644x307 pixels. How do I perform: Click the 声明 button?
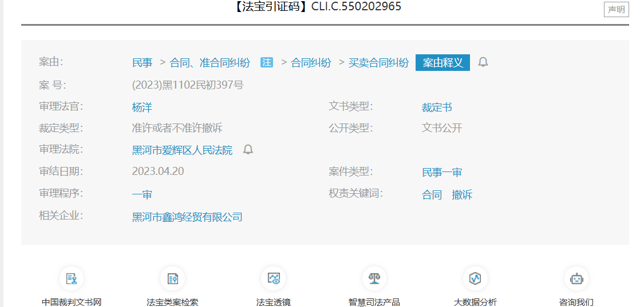tap(616, 9)
